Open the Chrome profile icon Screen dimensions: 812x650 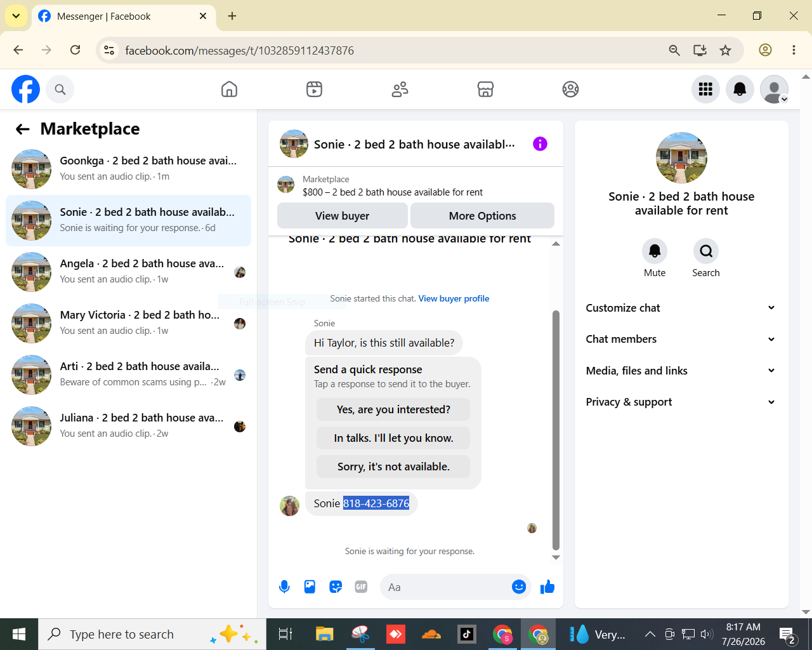click(x=765, y=50)
